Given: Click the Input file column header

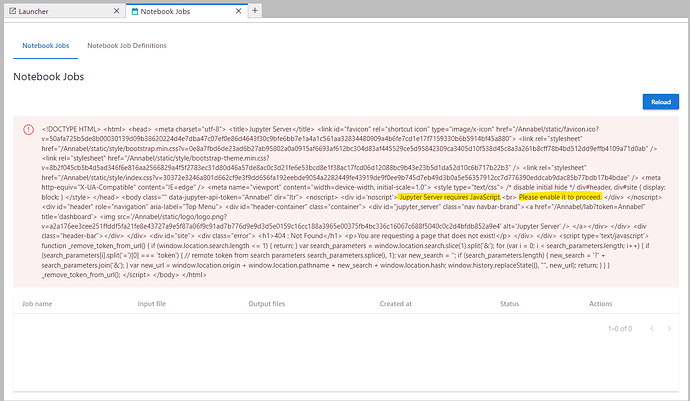Looking at the screenshot, I should [152, 304].
